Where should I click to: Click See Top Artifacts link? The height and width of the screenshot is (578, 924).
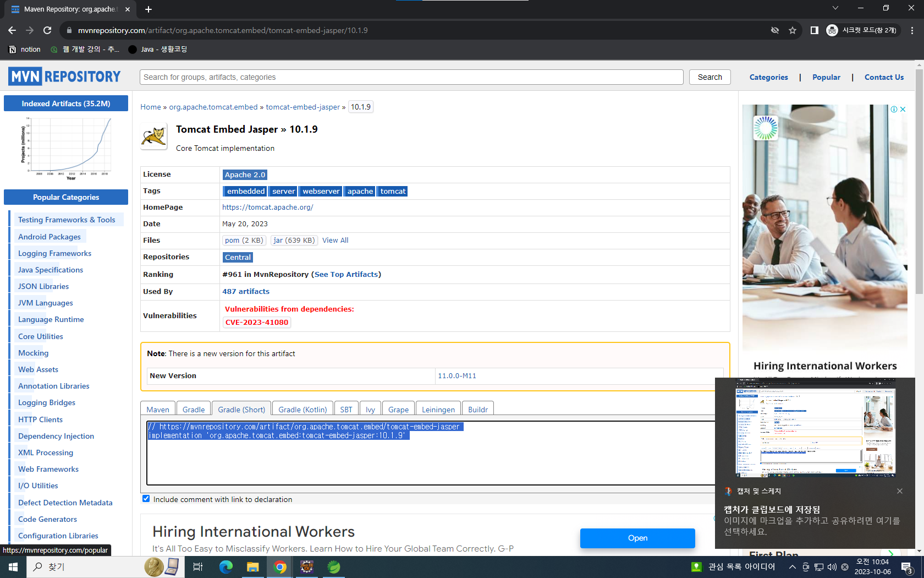pyautogui.click(x=346, y=274)
